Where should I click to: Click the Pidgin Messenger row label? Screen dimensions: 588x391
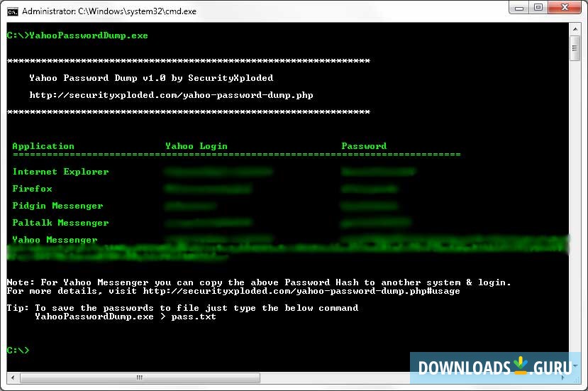tap(57, 206)
